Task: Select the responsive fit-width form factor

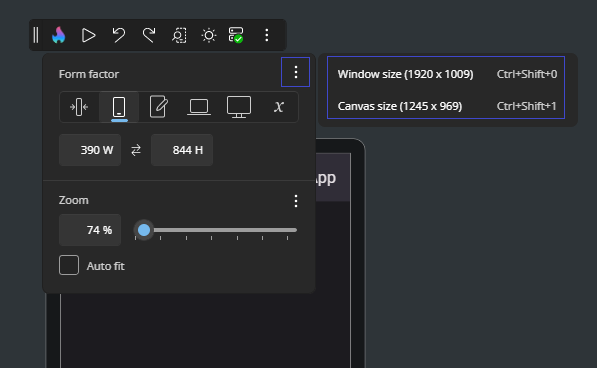Action: click(x=79, y=107)
